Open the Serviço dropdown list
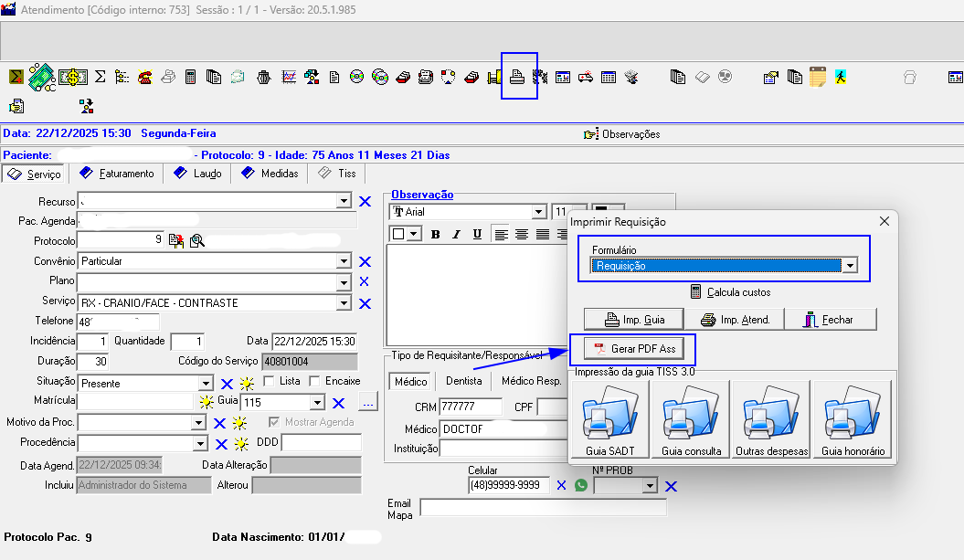Screen dimensions: 964x560 (344, 303)
